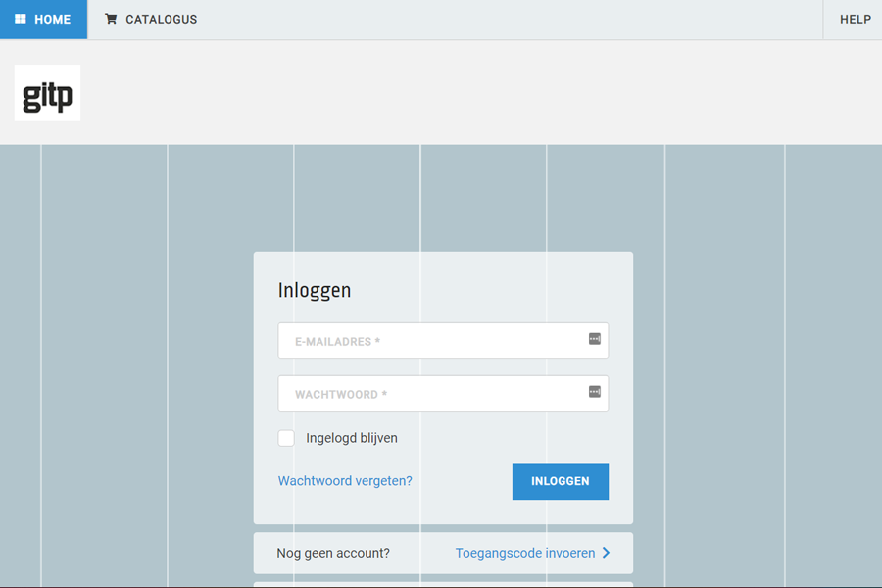Enable the Ingelogd blijven checkbox
This screenshot has height=588, width=882.
click(286, 438)
